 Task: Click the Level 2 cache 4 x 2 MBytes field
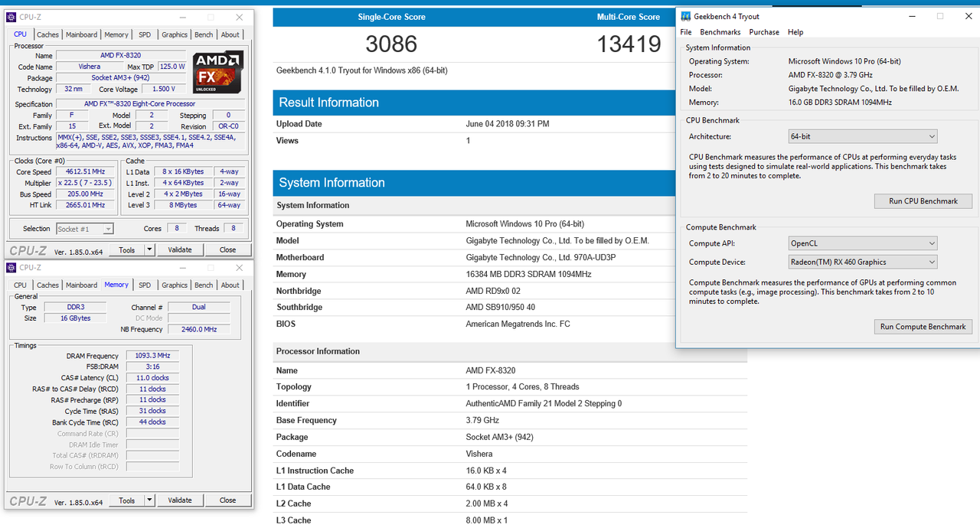pos(183,194)
